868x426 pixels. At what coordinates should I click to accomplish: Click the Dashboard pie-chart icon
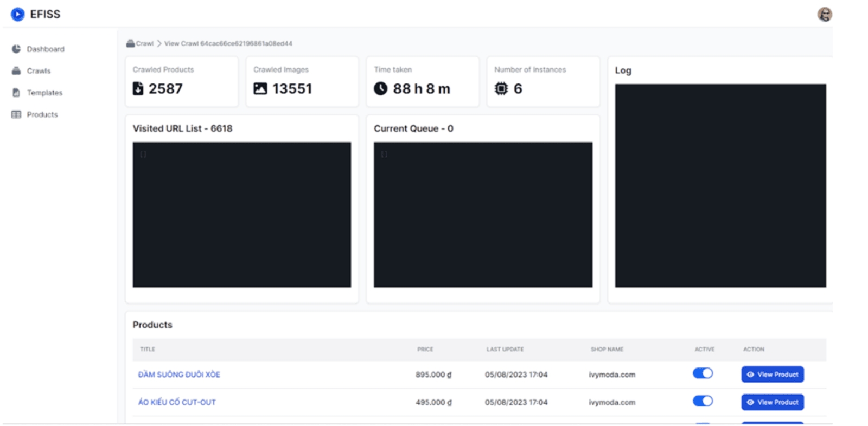click(16, 49)
